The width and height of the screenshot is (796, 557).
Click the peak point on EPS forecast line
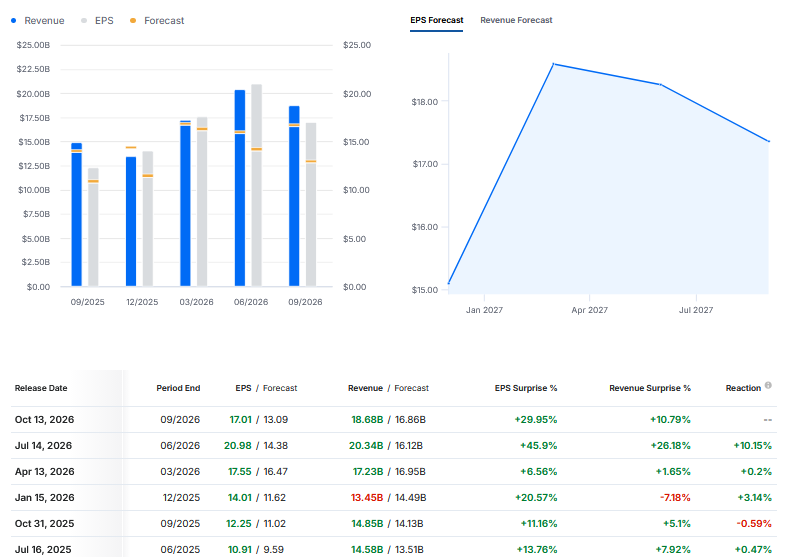(x=553, y=64)
